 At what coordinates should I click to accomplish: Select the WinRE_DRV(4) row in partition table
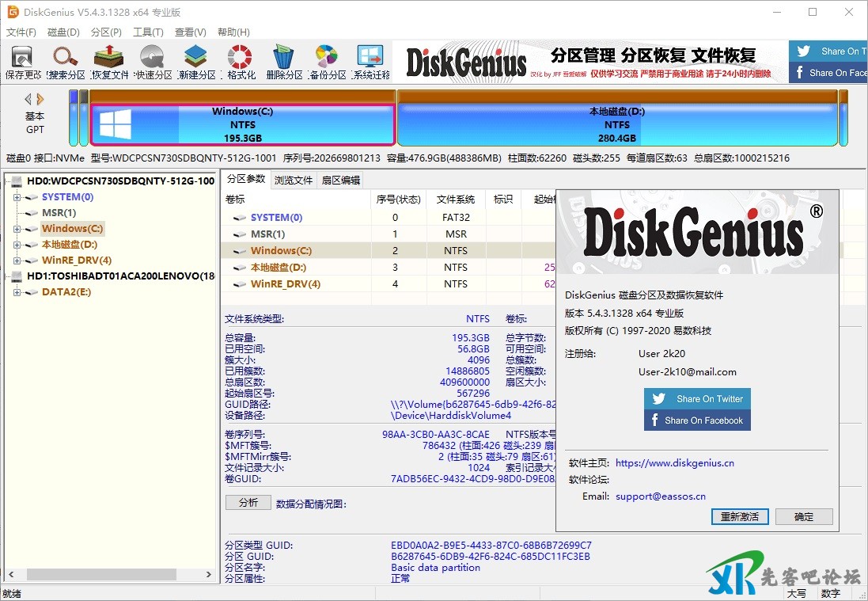point(285,284)
